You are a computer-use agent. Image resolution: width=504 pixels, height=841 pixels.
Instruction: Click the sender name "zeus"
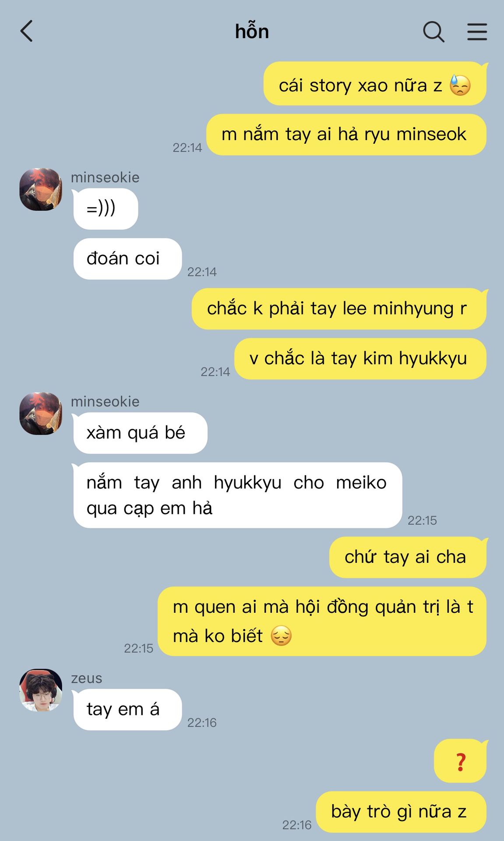(87, 678)
